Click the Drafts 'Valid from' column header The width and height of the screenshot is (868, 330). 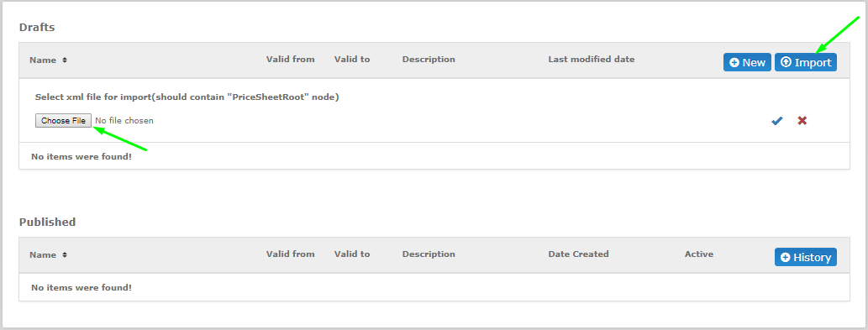[290, 59]
